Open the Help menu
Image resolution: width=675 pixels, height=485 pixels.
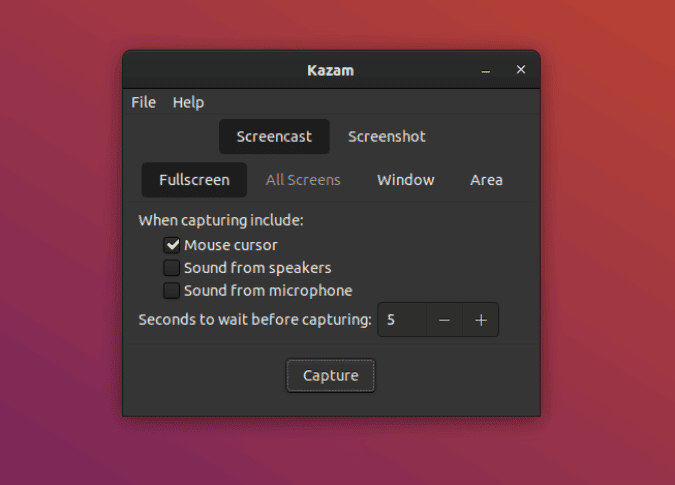point(189,102)
